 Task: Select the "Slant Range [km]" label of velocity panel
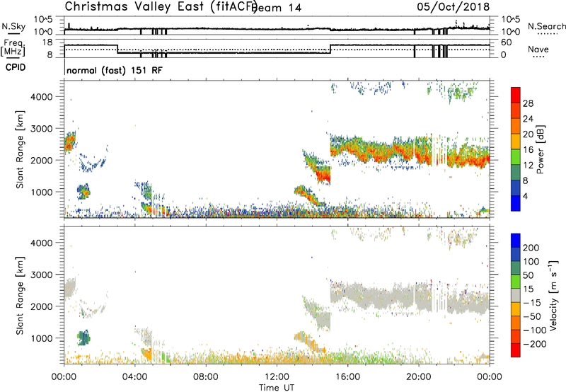20,296
